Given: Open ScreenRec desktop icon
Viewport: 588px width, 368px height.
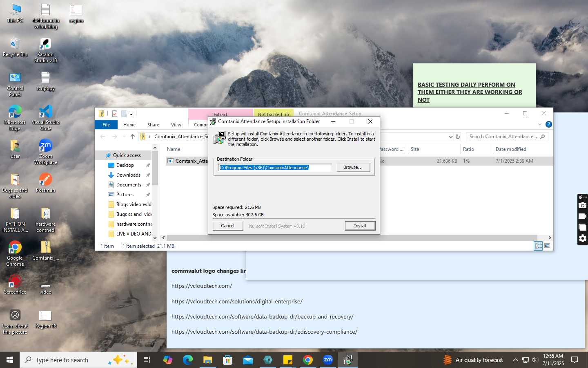Looking at the screenshot, I should tap(15, 285).
